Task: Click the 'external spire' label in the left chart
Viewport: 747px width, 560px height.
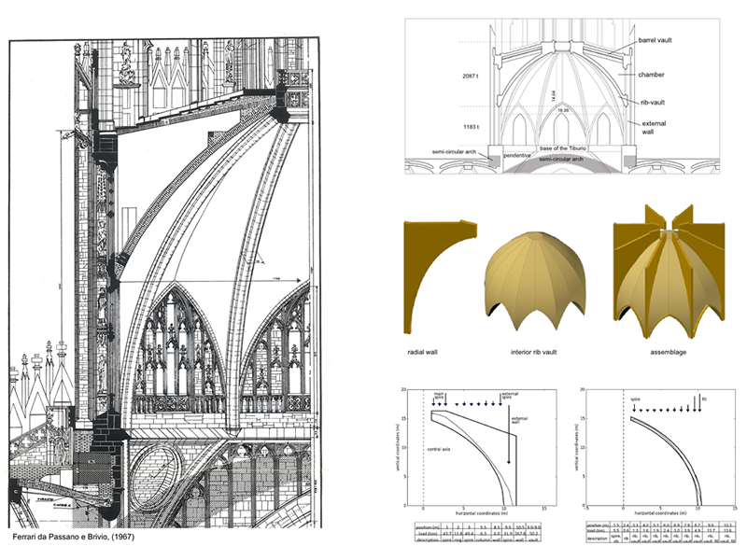Action: (x=510, y=396)
